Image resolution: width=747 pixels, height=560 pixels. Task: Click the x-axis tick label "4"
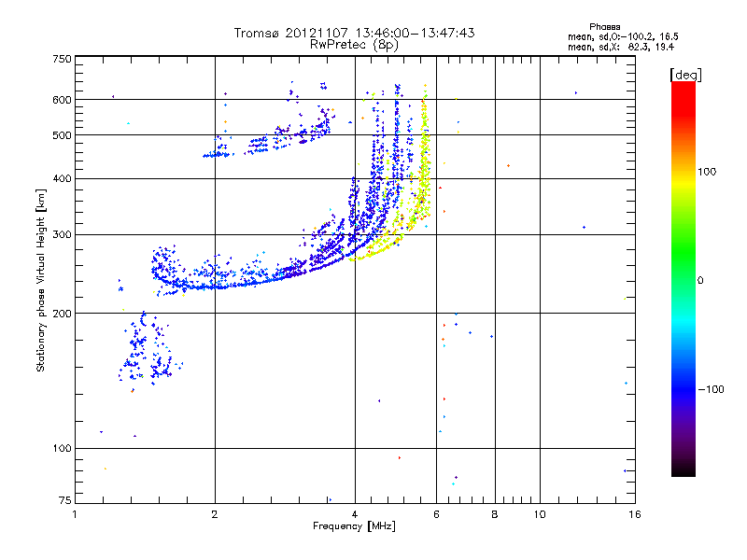coord(355,514)
